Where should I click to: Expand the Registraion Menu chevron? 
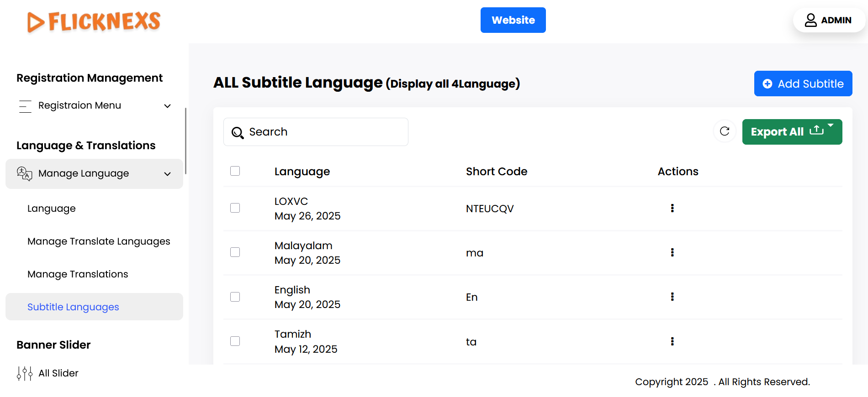tap(168, 106)
